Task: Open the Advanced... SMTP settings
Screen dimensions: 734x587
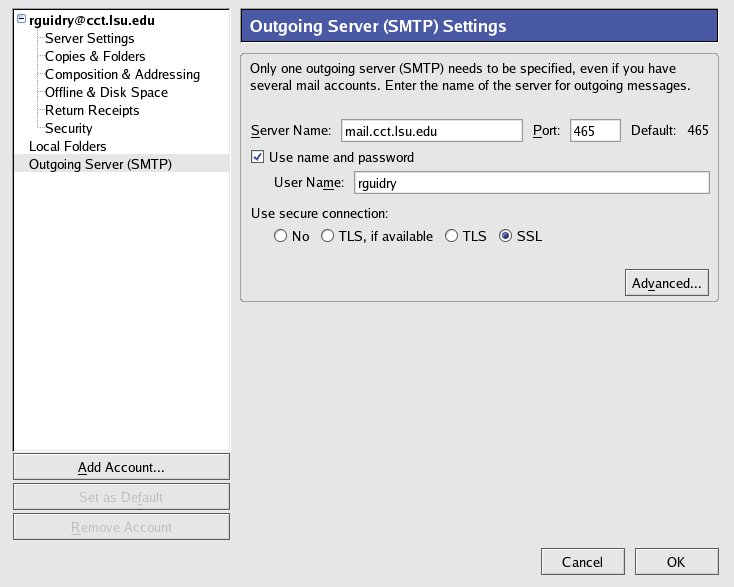Action: (666, 283)
